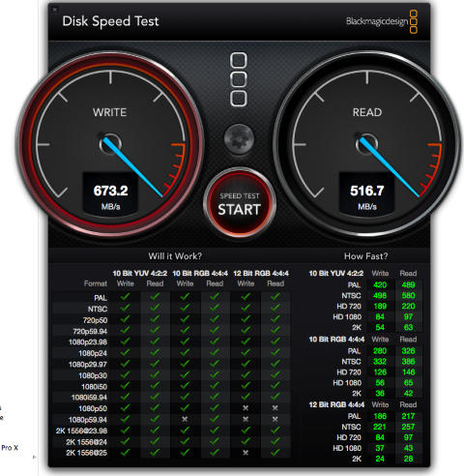
Task: Select the 1080p30 format row label
Action: (93, 375)
